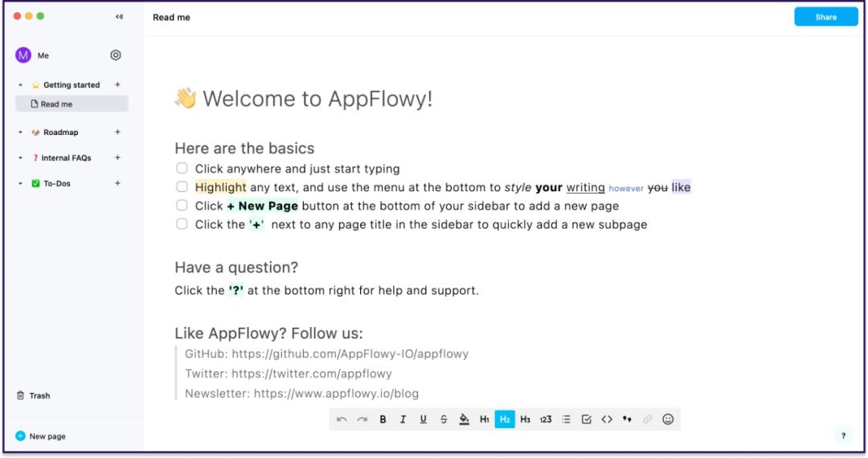The width and height of the screenshot is (868, 458).
Task: Click the bold '+ New Page' text
Action: tap(262, 206)
